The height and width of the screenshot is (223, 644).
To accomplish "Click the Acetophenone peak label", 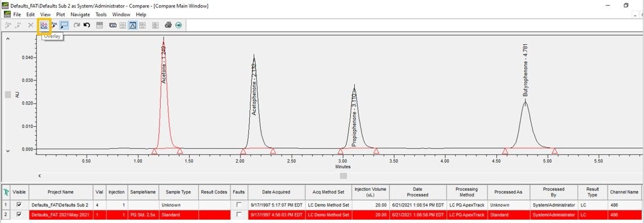I will [x=254, y=89].
